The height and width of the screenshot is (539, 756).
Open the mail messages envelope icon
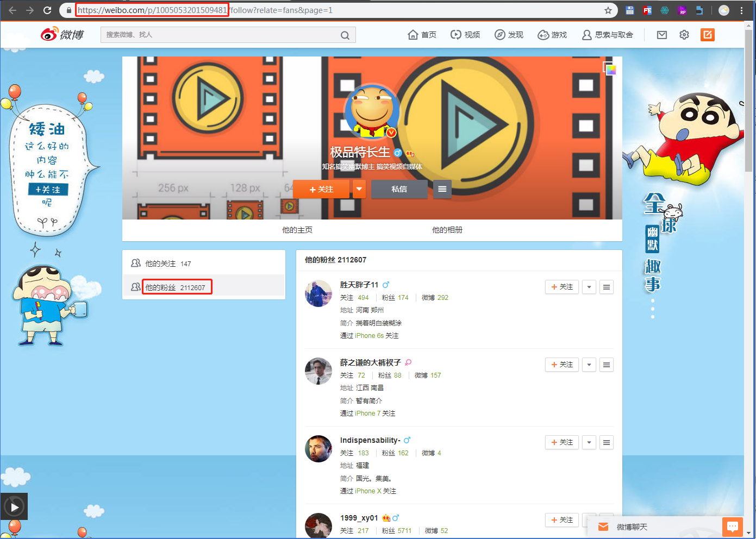661,35
